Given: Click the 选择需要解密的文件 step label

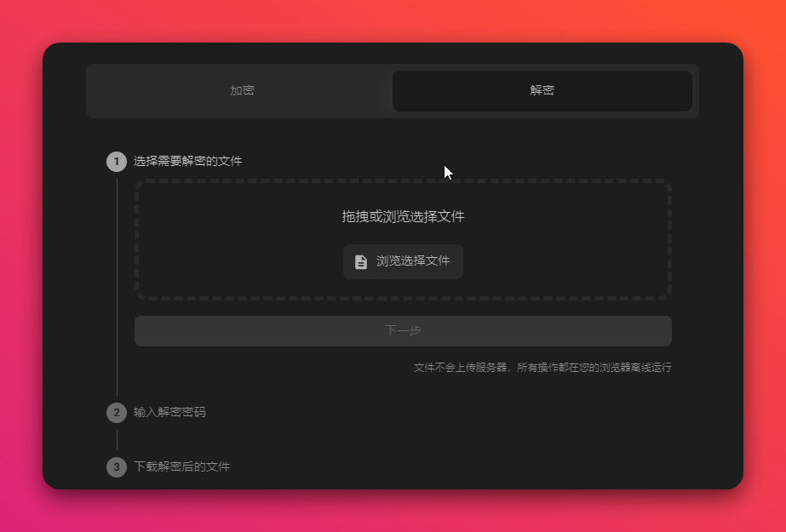Looking at the screenshot, I should tap(187, 162).
